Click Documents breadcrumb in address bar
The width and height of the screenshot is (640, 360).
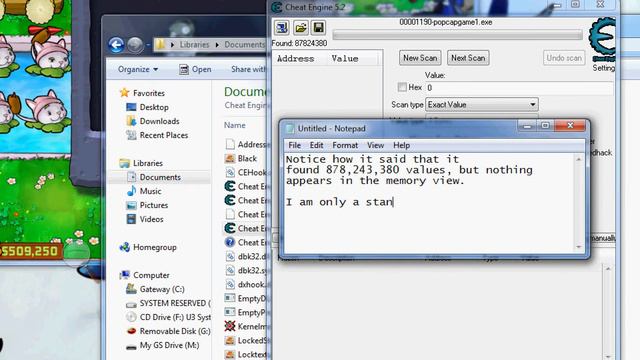pyautogui.click(x=244, y=44)
